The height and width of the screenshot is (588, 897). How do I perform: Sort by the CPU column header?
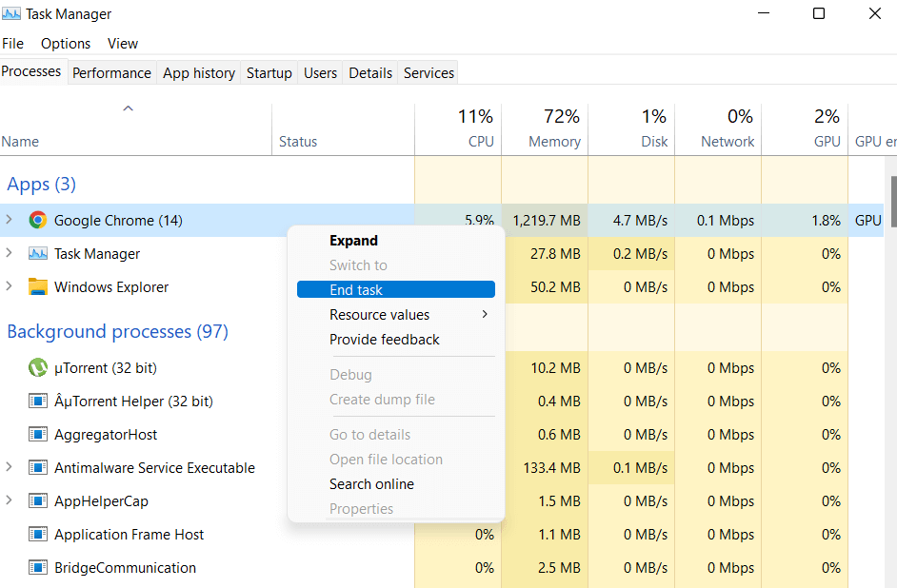(458, 129)
